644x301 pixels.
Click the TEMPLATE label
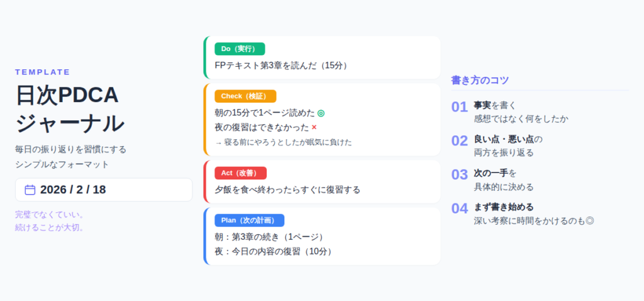pos(43,72)
